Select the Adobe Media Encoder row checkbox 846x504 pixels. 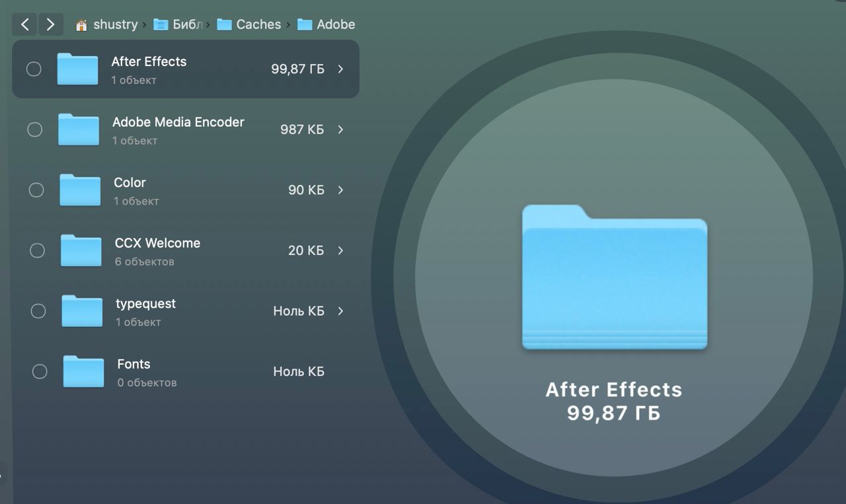coord(35,129)
